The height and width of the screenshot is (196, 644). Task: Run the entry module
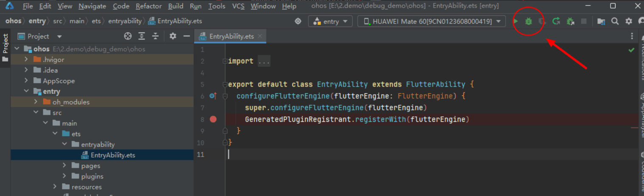coord(516,21)
